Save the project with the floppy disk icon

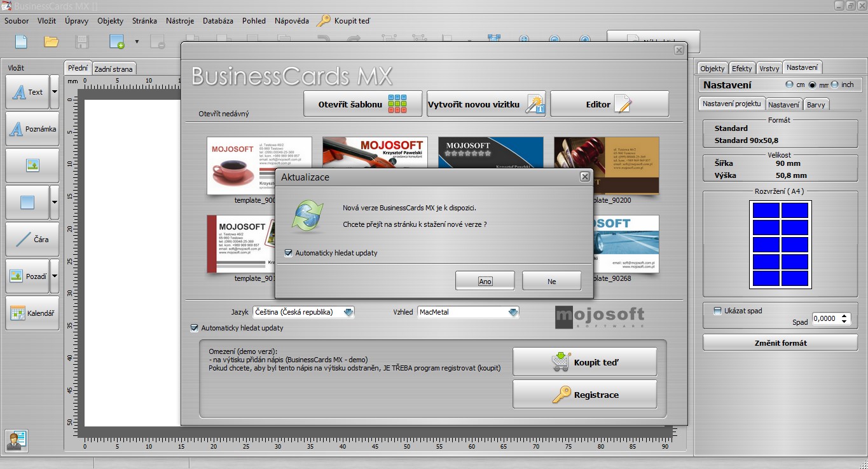(x=82, y=42)
